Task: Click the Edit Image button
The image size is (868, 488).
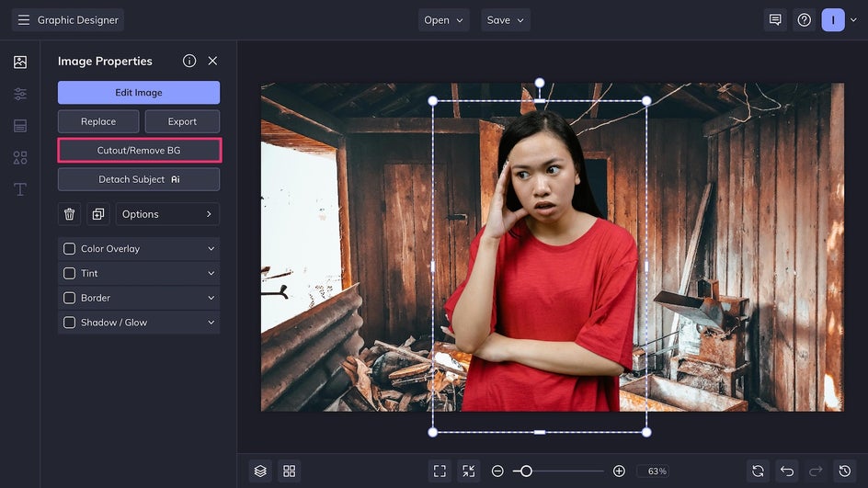Action: point(139,93)
